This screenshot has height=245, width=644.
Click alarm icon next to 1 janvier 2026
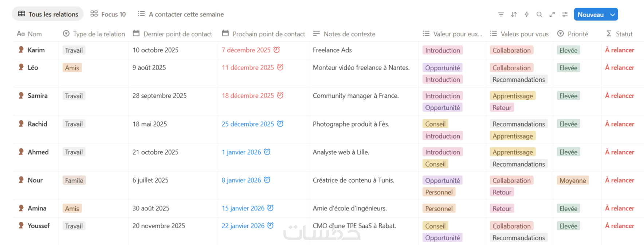point(267,152)
